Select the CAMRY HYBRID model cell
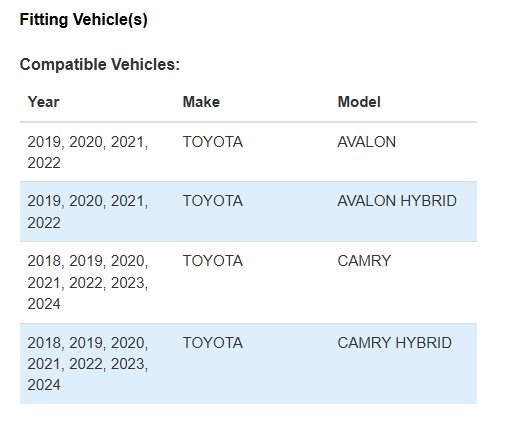The width and height of the screenshot is (510, 429). [x=394, y=343]
